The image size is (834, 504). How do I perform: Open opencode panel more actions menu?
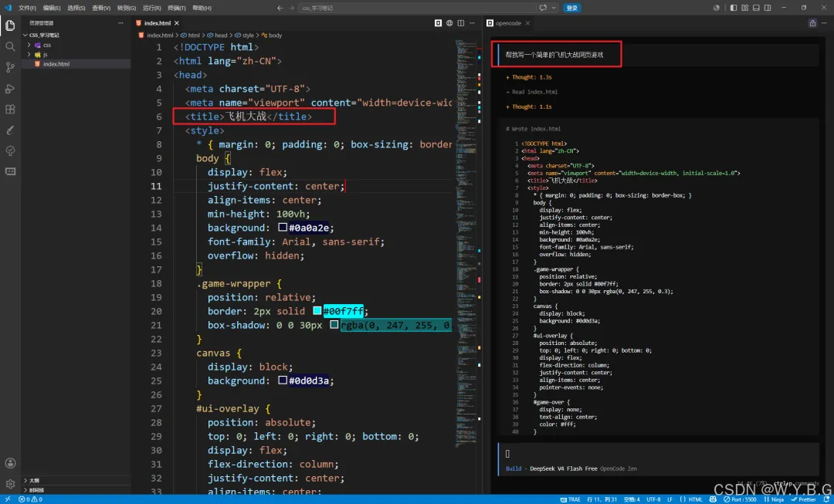pos(825,23)
